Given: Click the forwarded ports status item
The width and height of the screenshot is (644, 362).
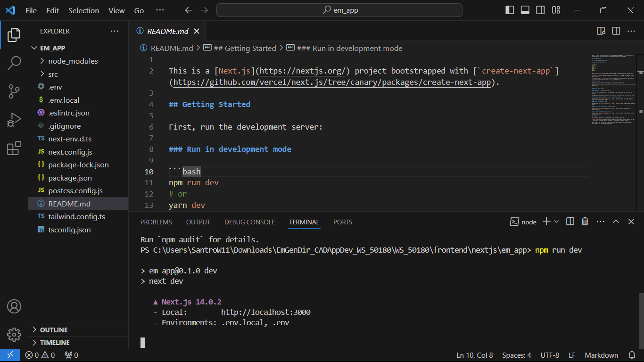Looking at the screenshot, I should [x=71, y=355].
